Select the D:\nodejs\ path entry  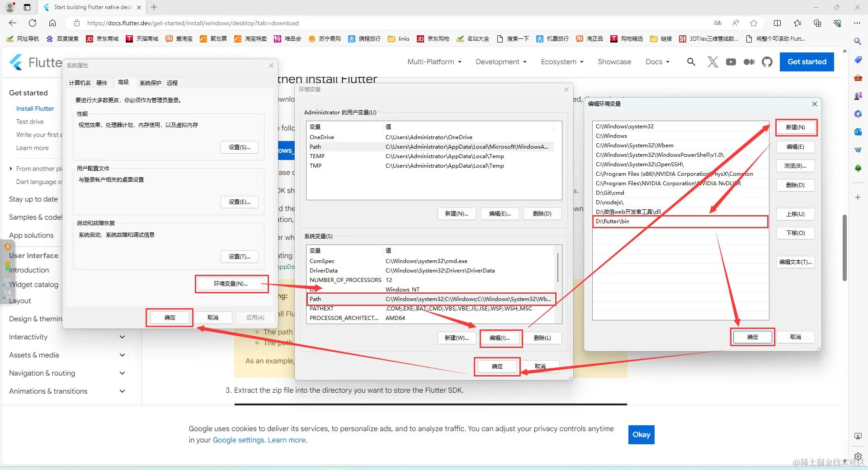click(x=680, y=202)
